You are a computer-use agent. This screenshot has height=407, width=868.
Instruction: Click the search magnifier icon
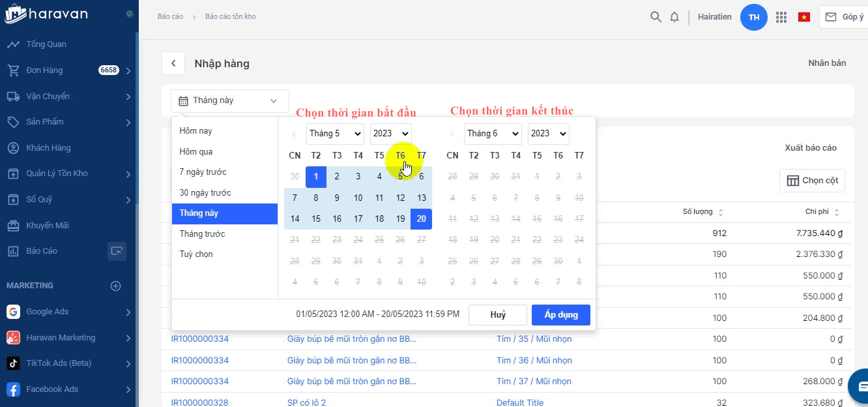click(x=656, y=17)
